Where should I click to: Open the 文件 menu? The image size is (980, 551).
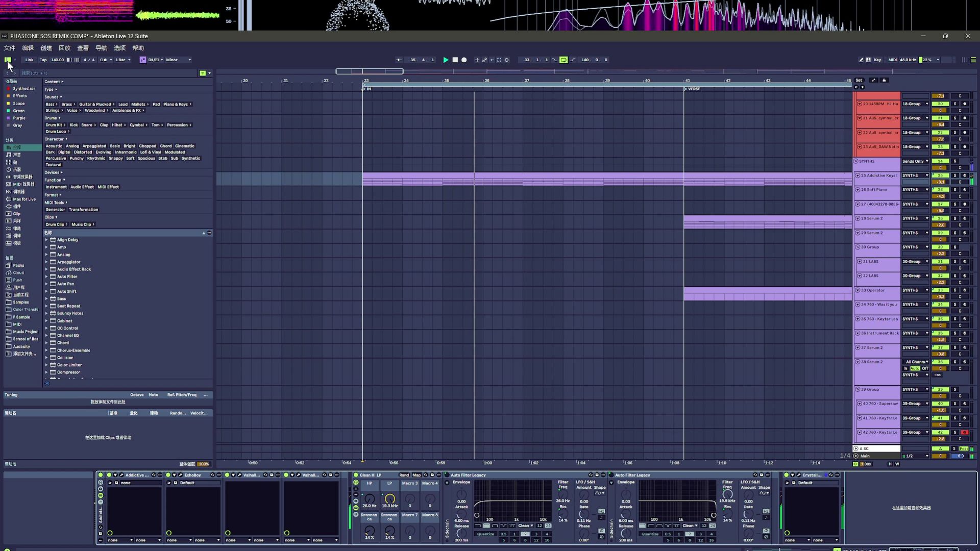(x=10, y=48)
